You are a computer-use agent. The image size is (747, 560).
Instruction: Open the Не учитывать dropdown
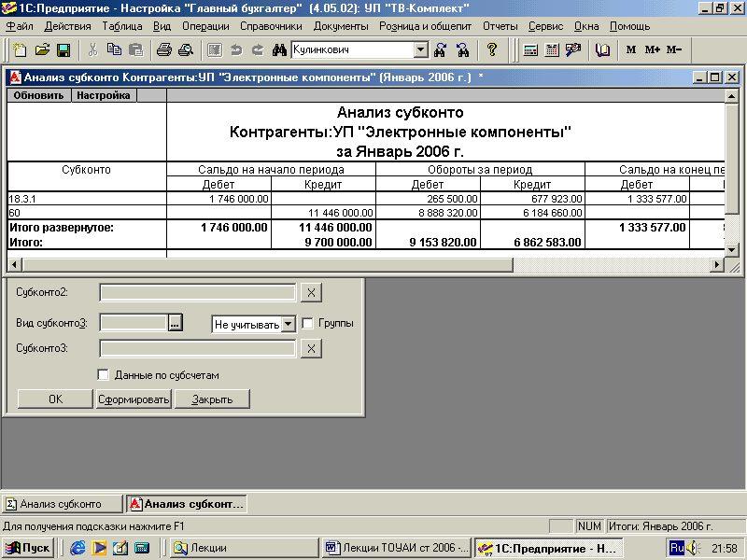coord(288,324)
